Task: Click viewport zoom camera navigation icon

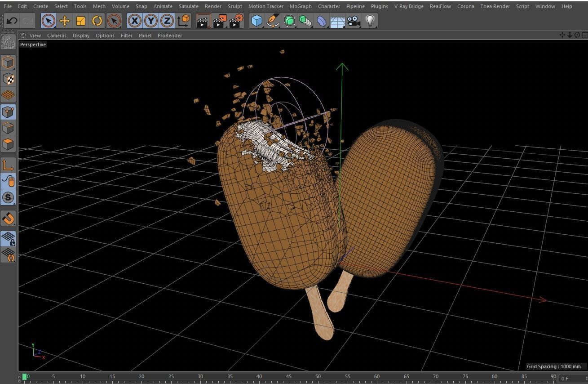Action: coord(570,35)
